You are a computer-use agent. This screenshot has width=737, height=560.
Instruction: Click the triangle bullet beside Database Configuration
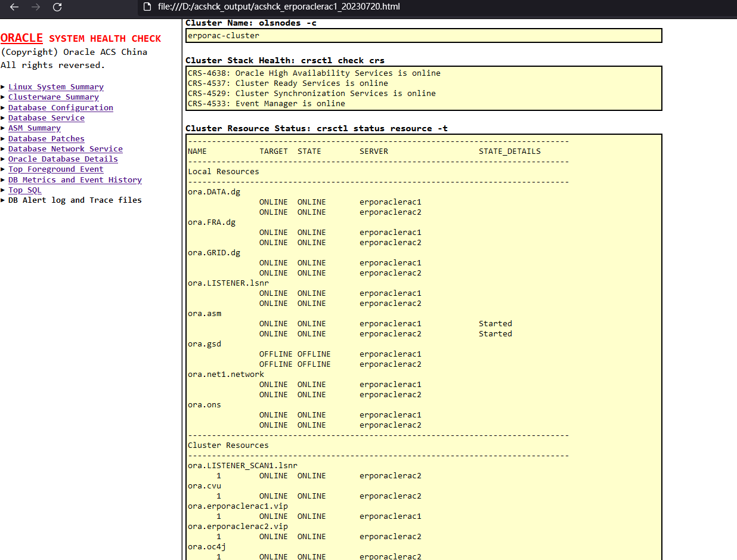[3, 108]
